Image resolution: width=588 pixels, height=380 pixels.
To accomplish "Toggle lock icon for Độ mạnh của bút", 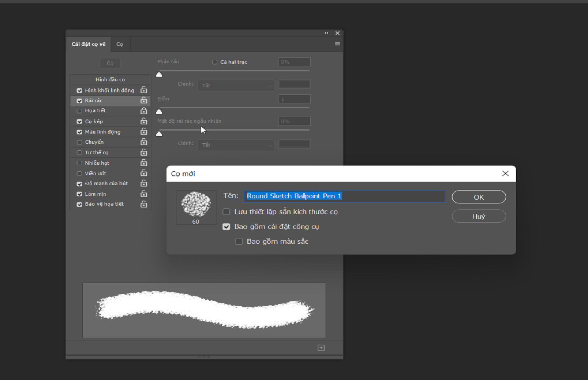I will coord(144,183).
